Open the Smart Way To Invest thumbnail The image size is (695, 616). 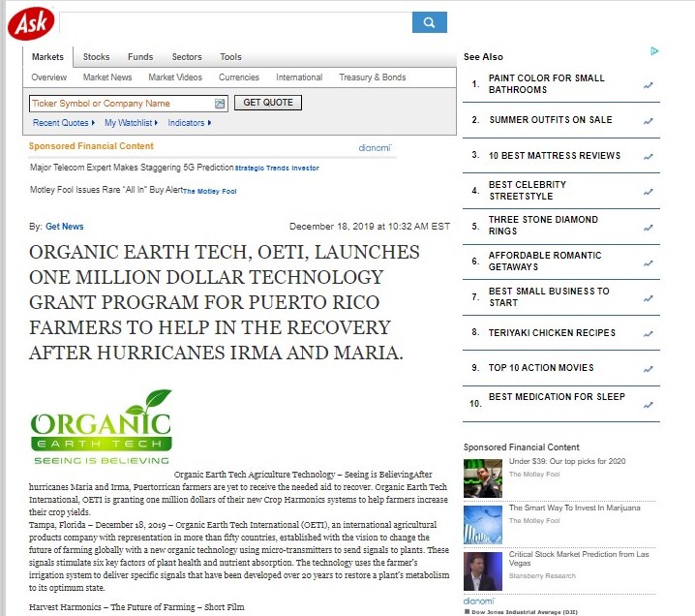[x=482, y=524]
